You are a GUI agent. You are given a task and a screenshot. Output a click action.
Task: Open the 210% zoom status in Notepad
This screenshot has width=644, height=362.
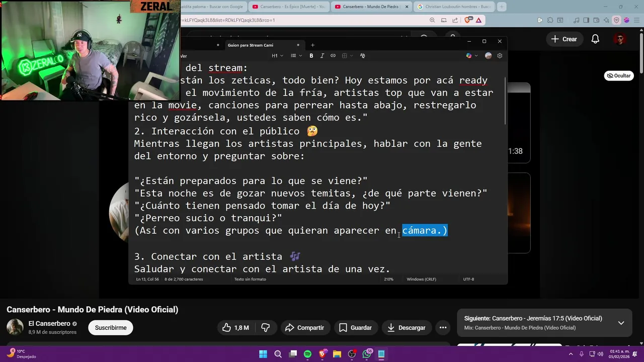[389, 279]
